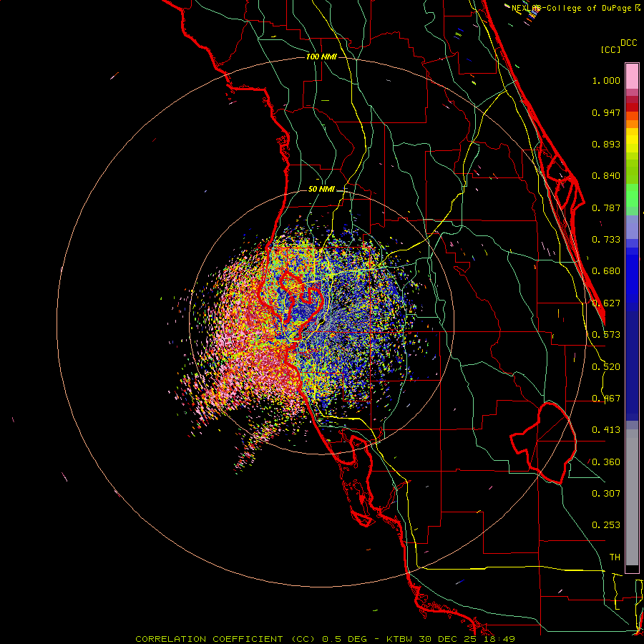Click the 30 DEC 25 date text

(x=449, y=639)
